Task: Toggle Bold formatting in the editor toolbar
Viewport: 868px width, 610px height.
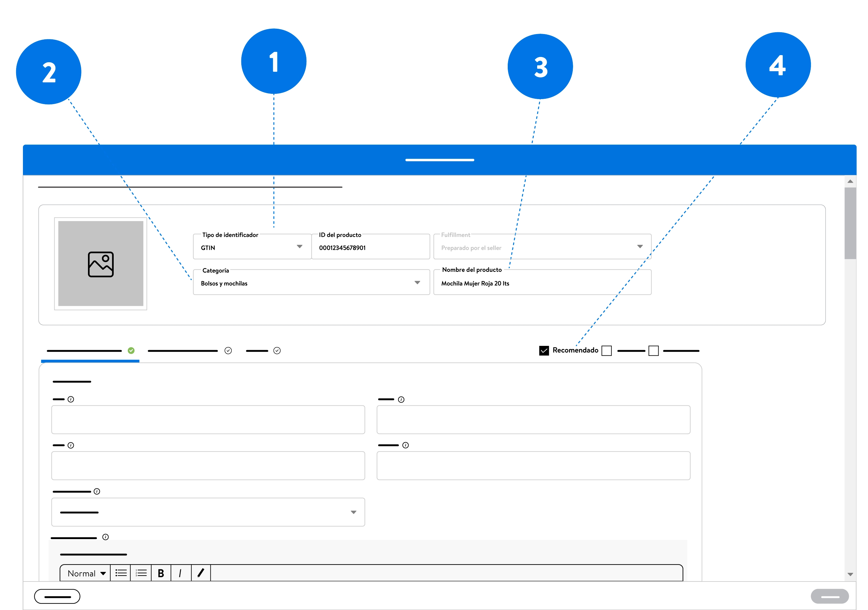Action: 161,573
